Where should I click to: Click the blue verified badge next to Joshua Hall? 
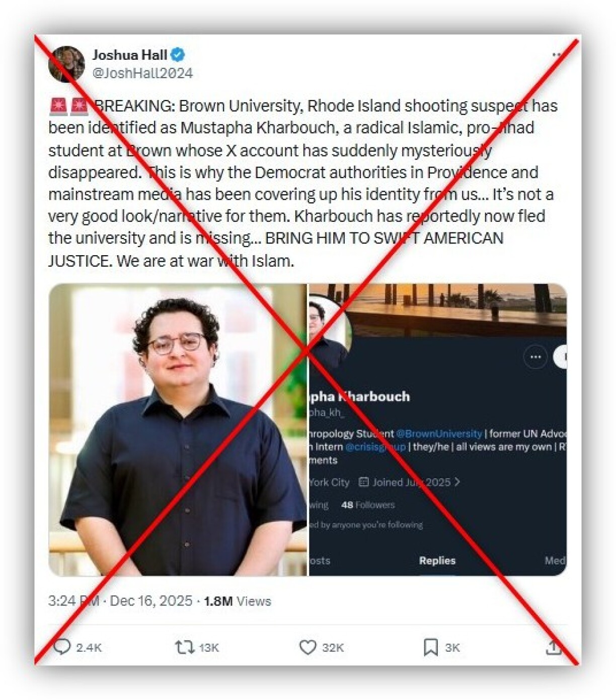coord(177,54)
